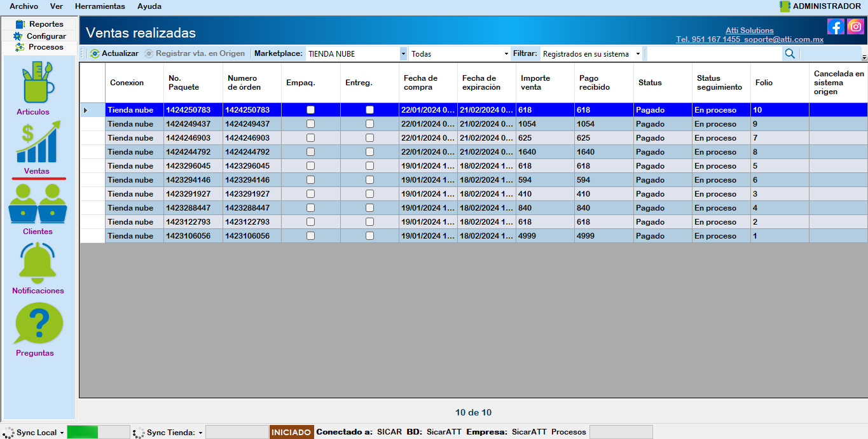868x439 pixels.
Task: Open the Preguntas question mark icon
Action: (x=38, y=323)
